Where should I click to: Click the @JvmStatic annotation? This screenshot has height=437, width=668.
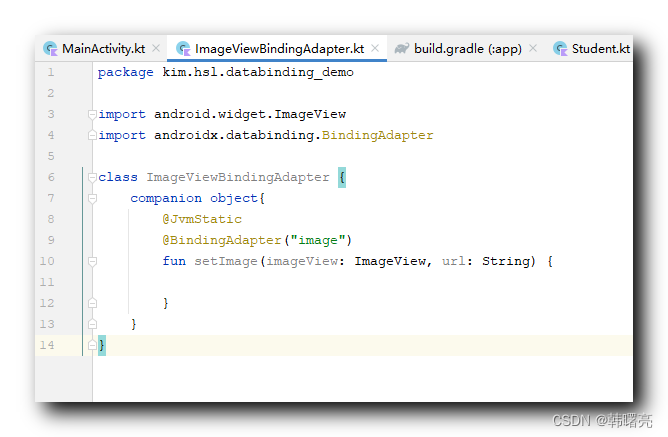coord(202,219)
